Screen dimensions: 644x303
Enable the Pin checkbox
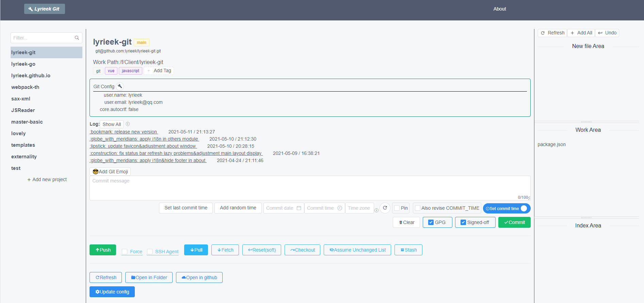[x=397, y=208]
